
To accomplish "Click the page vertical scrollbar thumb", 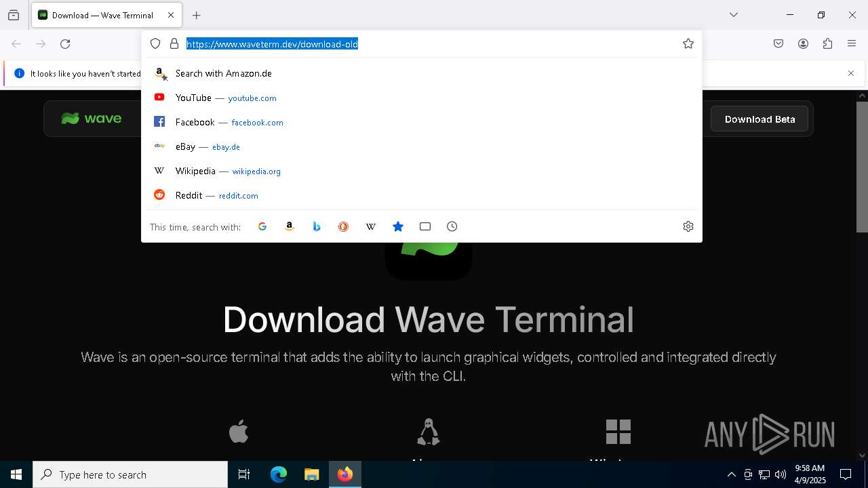I will (862, 167).
